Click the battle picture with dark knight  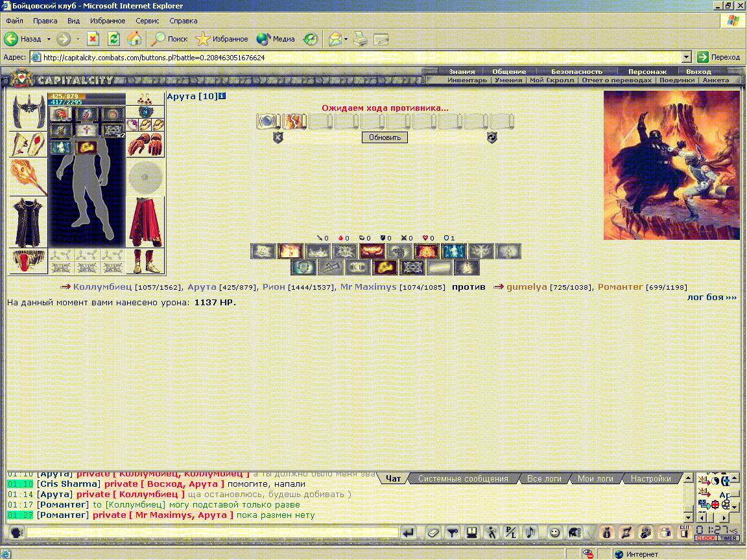[672, 165]
